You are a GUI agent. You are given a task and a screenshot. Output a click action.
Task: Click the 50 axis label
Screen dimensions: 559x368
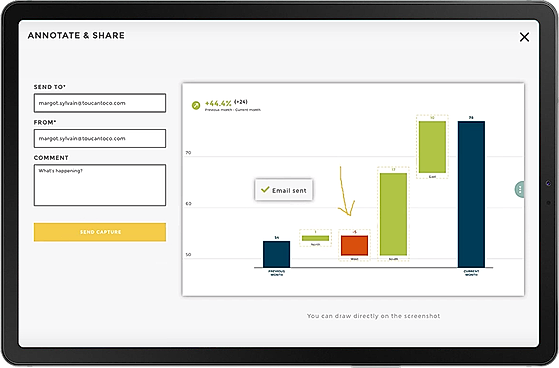tap(188, 255)
